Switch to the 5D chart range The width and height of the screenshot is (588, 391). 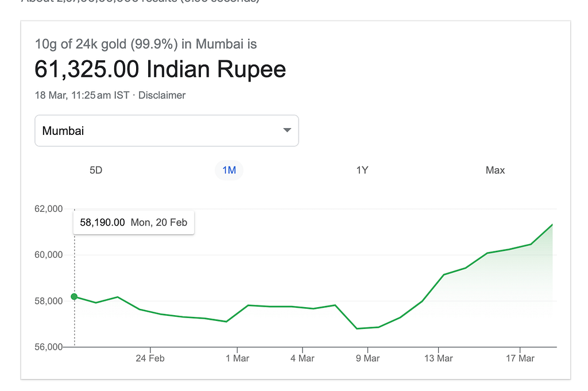pos(96,170)
